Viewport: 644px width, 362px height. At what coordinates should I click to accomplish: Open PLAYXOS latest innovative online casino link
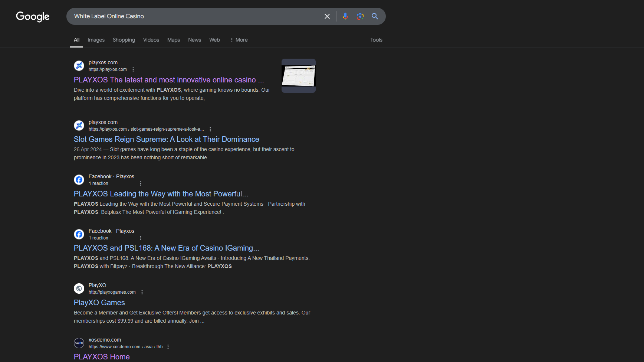(169, 80)
